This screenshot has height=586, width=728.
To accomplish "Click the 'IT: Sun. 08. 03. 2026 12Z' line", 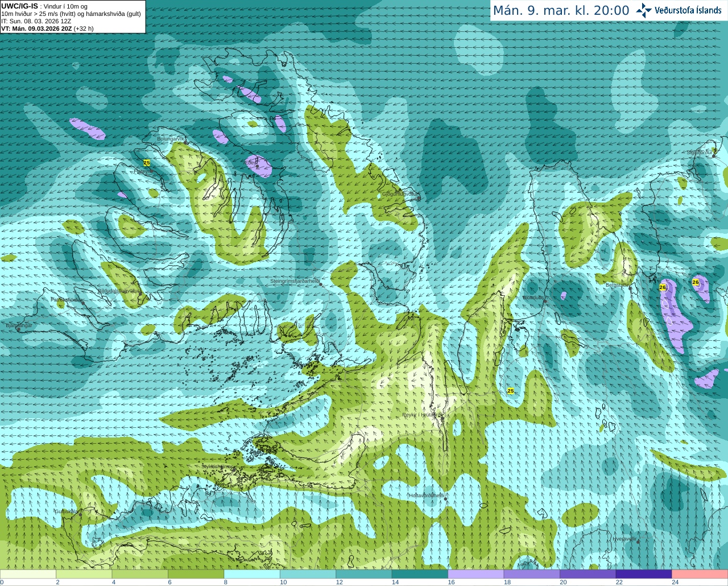I will pyautogui.click(x=36, y=21).
